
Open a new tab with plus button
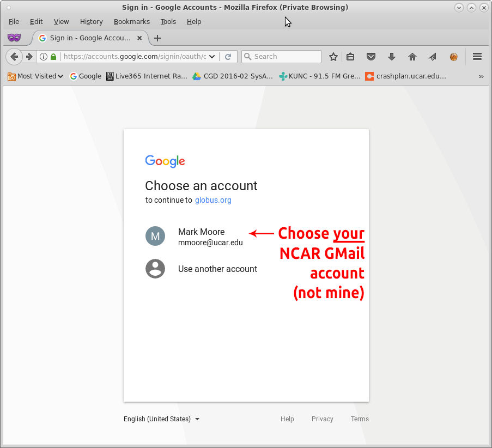tap(157, 38)
